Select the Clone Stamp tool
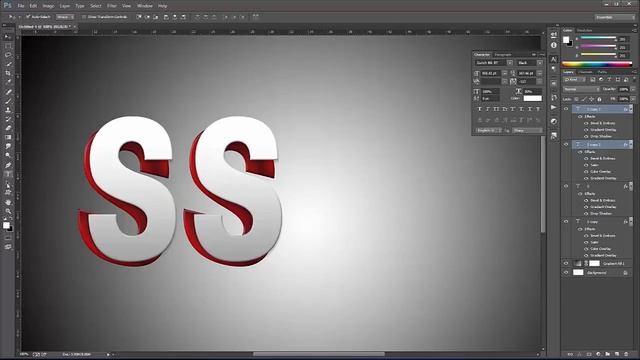This screenshot has width=640, height=360. tap(8, 110)
